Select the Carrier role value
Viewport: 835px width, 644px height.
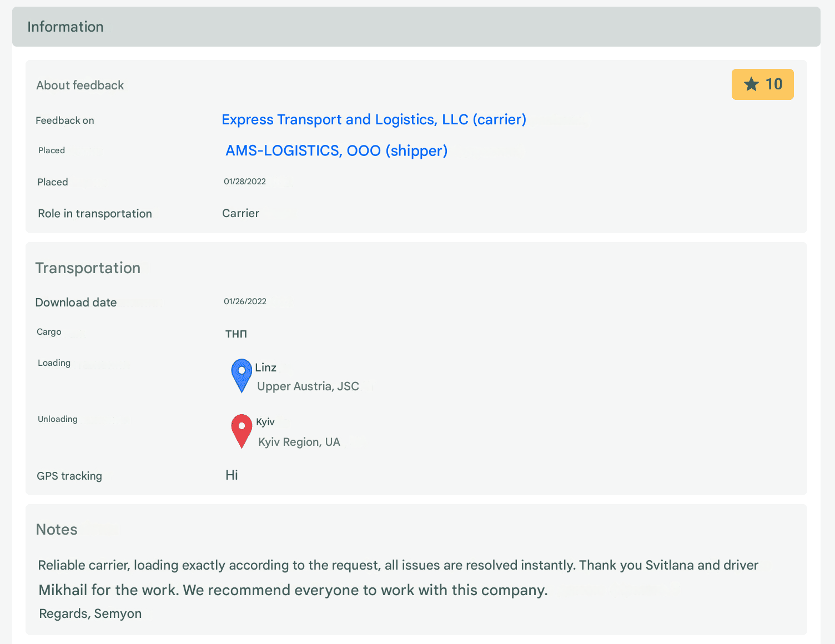click(241, 213)
